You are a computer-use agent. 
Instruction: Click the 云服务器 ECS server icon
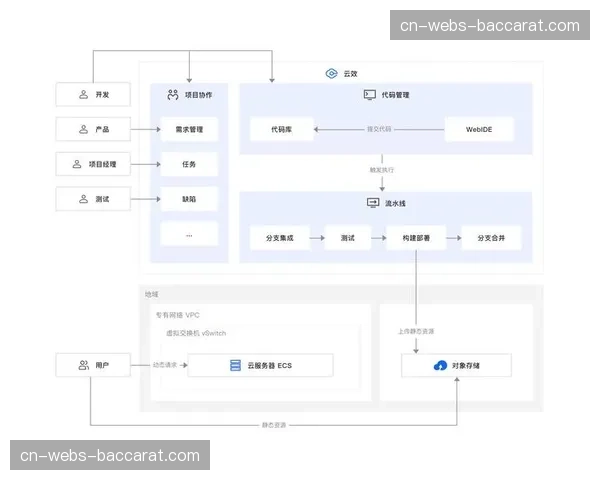235,366
